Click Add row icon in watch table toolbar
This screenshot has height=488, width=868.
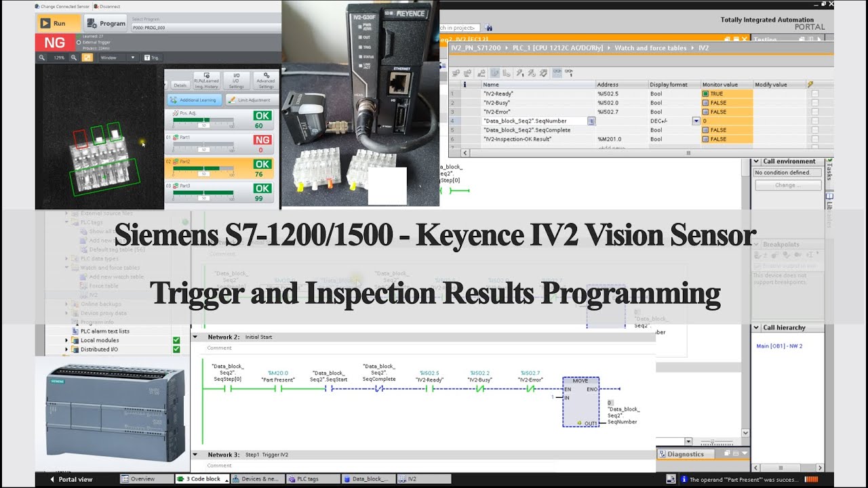[468, 73]
